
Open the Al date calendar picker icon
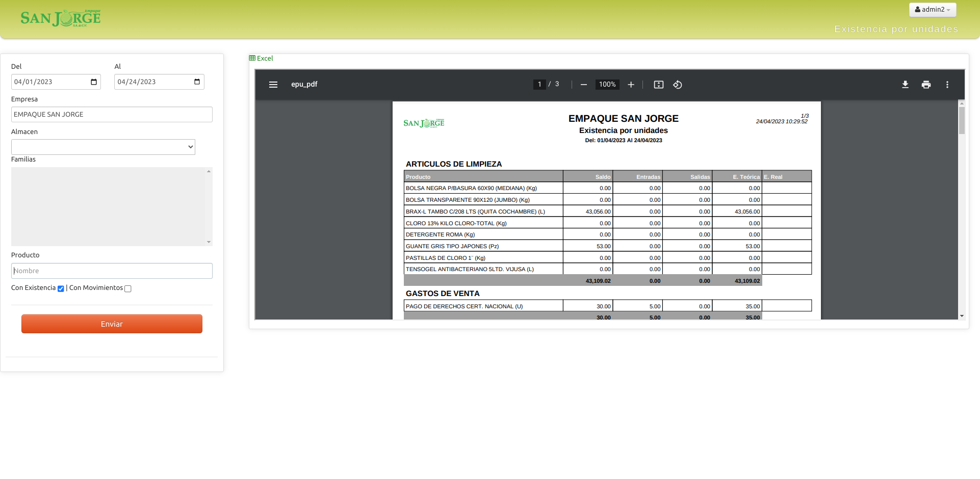click(197, 82)
